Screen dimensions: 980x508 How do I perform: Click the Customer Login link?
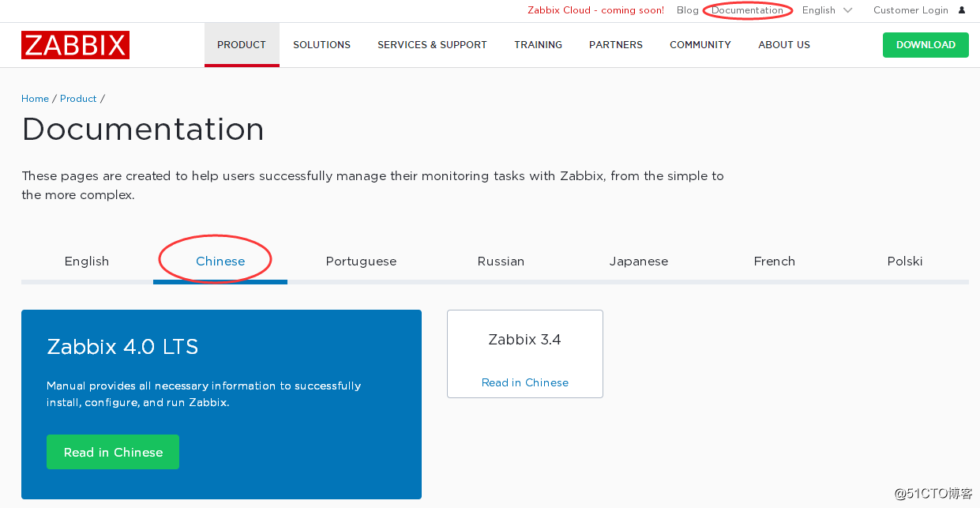click(911, 10)
